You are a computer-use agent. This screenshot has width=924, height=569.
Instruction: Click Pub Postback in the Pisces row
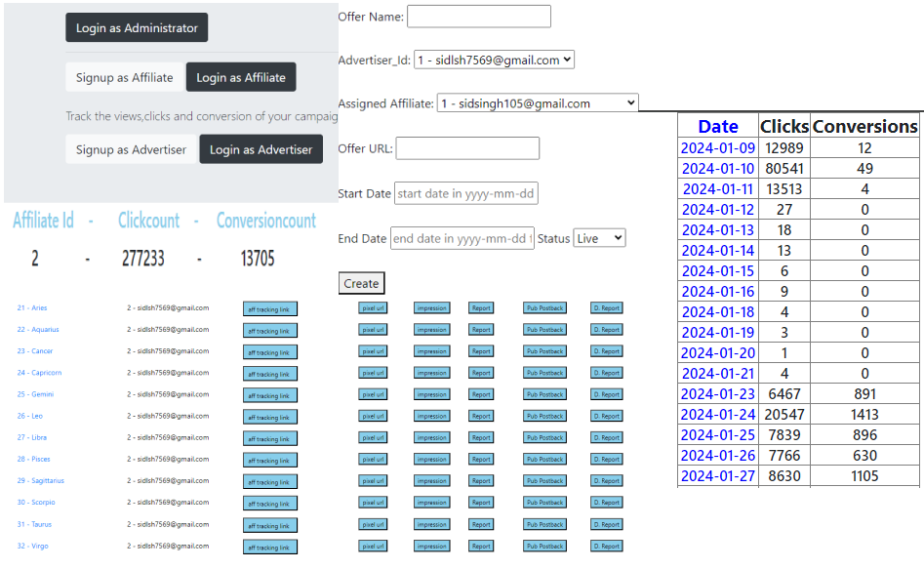[x=544, y=459]
